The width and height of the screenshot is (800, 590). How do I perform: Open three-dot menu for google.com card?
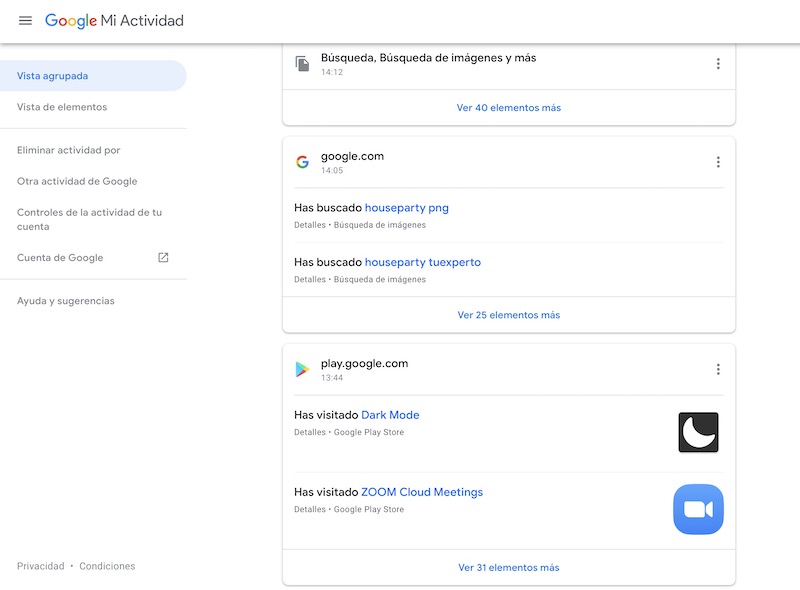717,162
